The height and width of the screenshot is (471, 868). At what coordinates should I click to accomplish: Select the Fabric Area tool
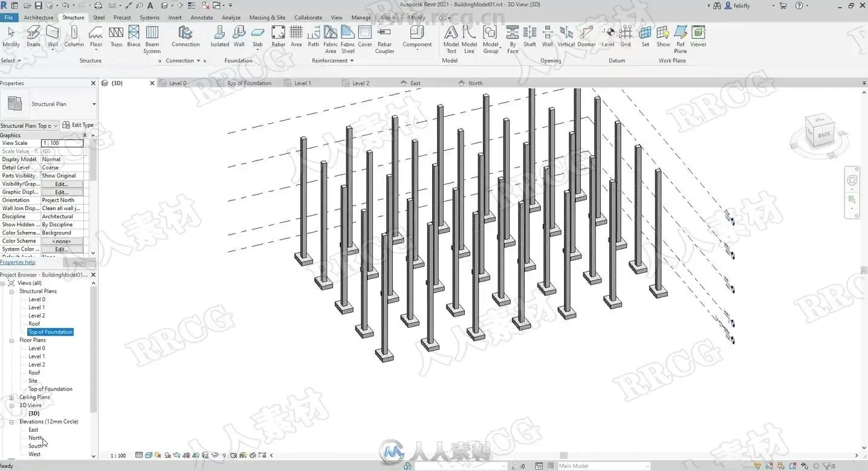coord(331,39)
